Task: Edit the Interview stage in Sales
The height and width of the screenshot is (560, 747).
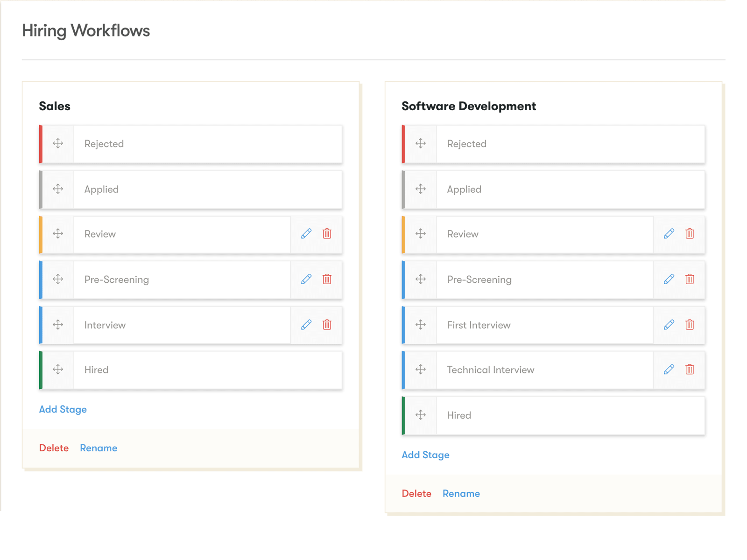Action: 306,325
